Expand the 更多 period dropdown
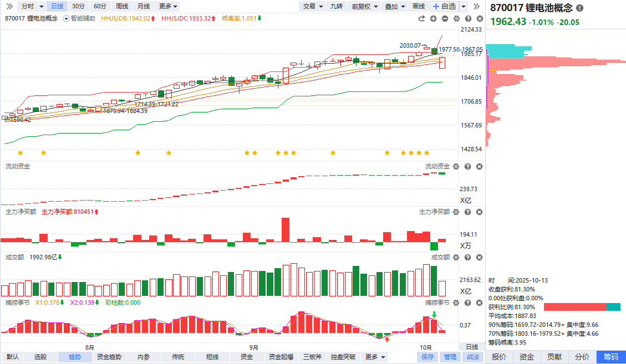This screenshot has height=364, width=626. pos(168,6)
